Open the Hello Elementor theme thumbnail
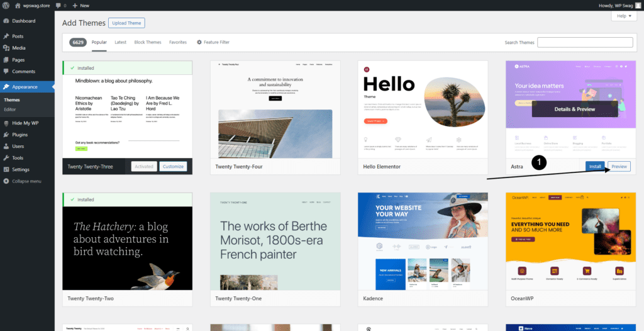The image size is (644, 331). (x=423, y=109)
